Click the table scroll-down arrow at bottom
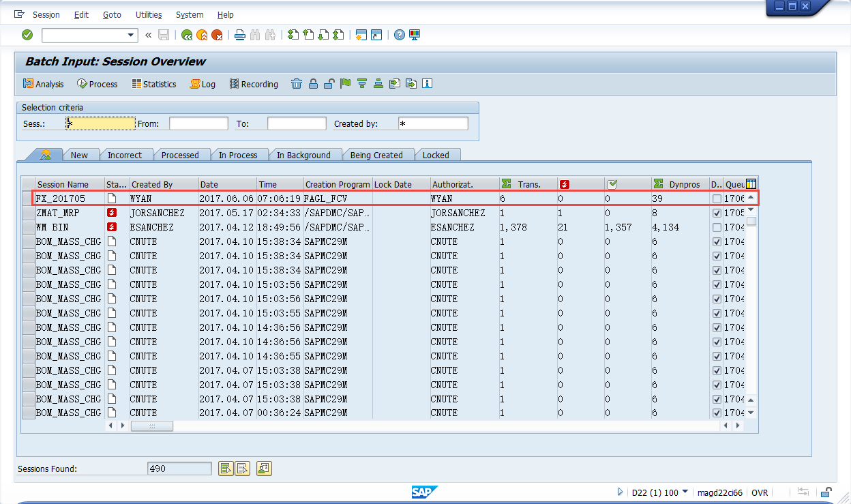 tap(751, 413)
